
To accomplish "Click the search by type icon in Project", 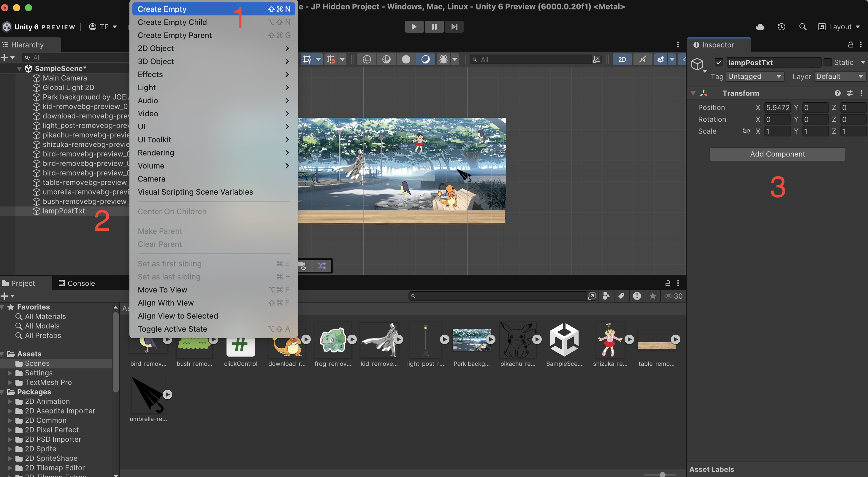I will 606,296.
